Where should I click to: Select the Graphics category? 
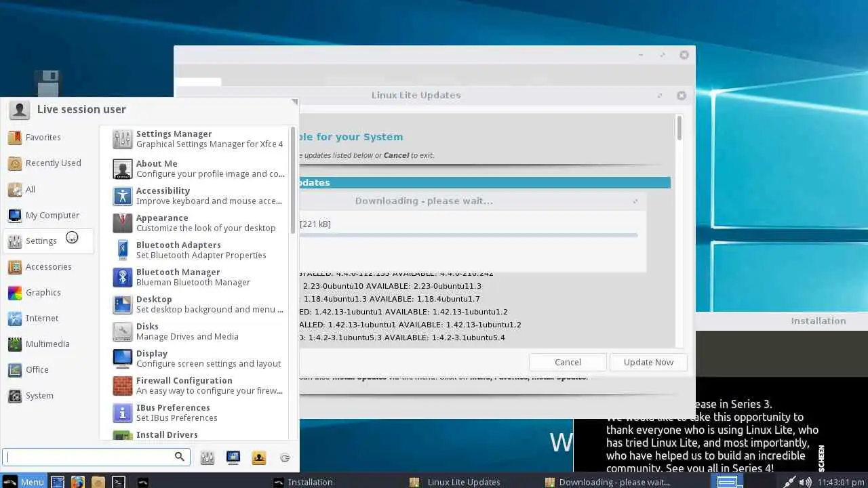[49, 293]
